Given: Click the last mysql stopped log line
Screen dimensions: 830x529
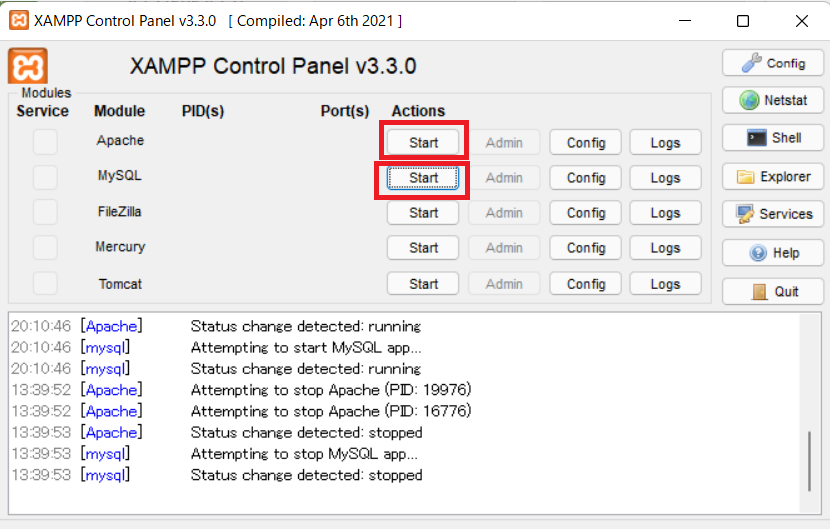Looking at the screenshot, I should 306,475.
